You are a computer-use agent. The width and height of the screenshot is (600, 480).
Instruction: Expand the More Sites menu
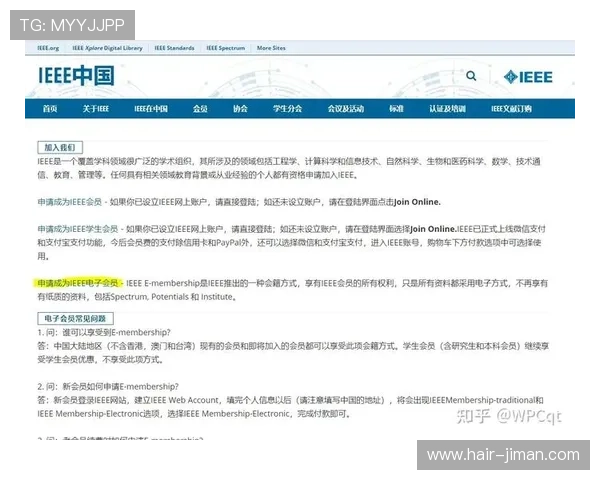tap(271, 48)
